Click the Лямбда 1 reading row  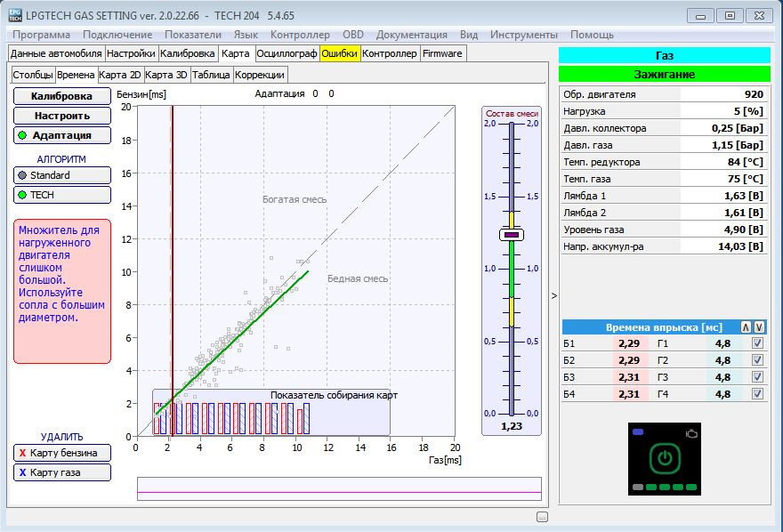click(663, 196)
